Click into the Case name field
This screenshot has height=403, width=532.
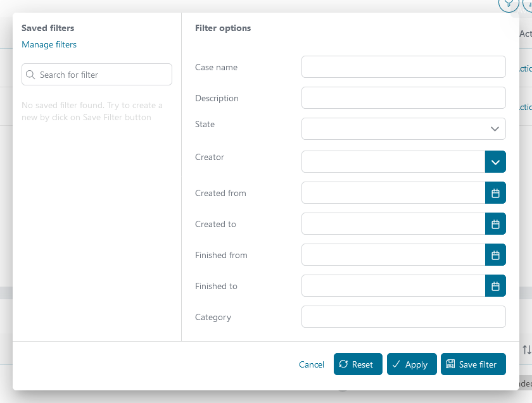(x=403, y=67)
